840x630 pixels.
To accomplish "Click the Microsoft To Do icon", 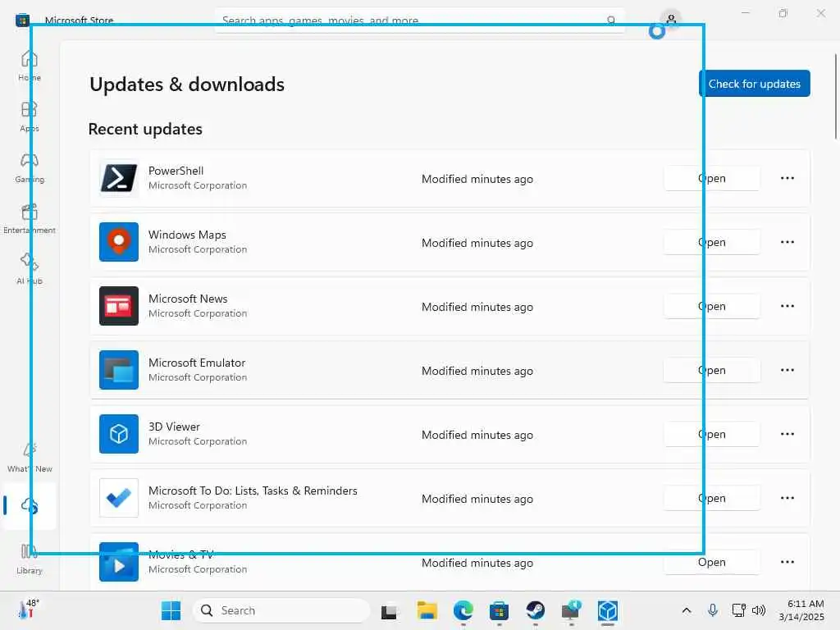I will click(x=119, y=498).
